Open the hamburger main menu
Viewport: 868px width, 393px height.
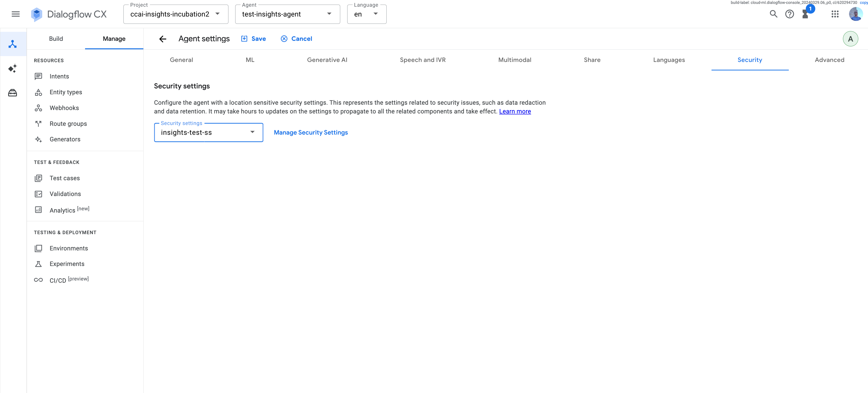click(16, 14)
